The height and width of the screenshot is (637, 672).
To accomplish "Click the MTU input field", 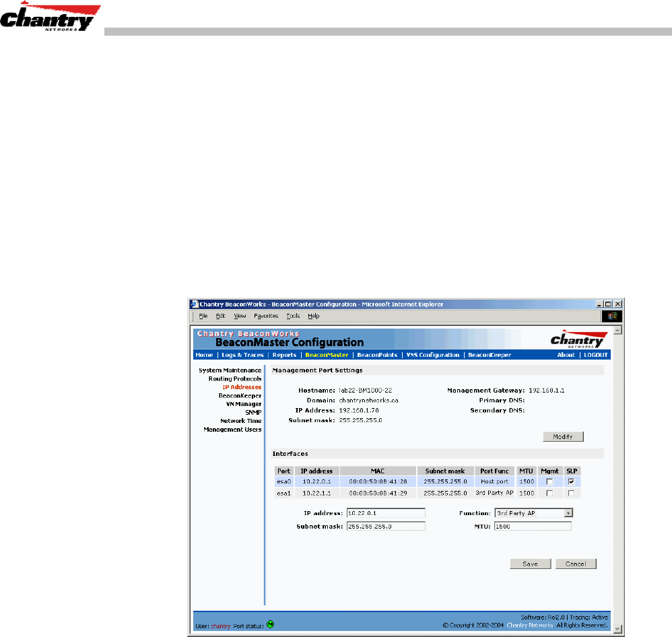I will point(533,527).
